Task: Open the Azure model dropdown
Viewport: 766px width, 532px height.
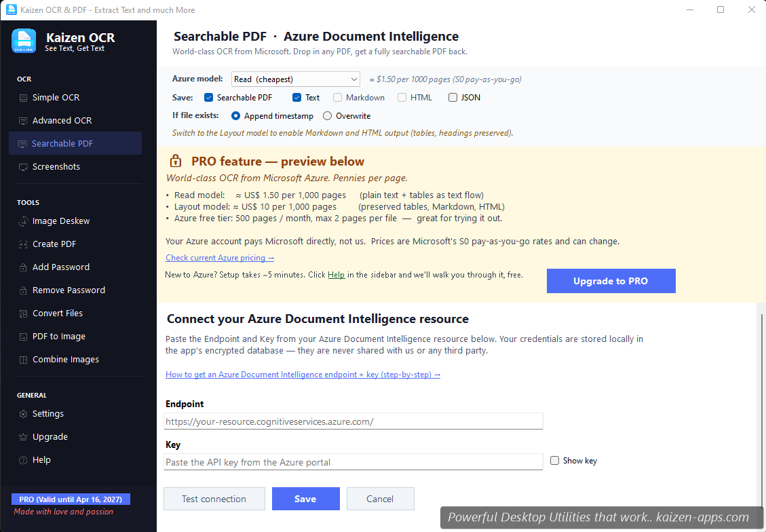Action: [295, 79]
